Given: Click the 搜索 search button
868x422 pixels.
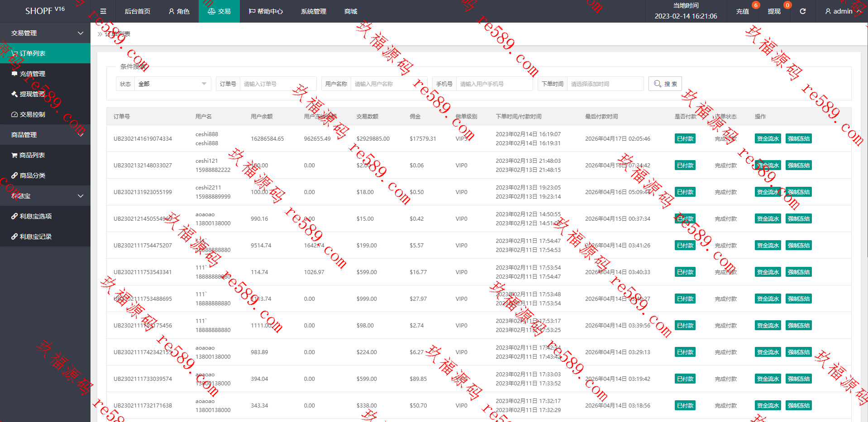Looking at the screenshot, I should [x=665, y=84].
